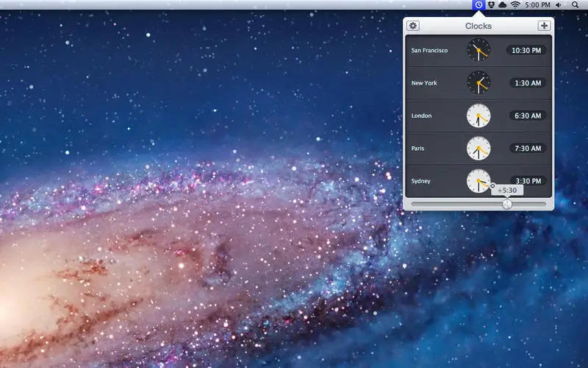
Task: Select the San Francisco city label
Action: tap(429, 50)
